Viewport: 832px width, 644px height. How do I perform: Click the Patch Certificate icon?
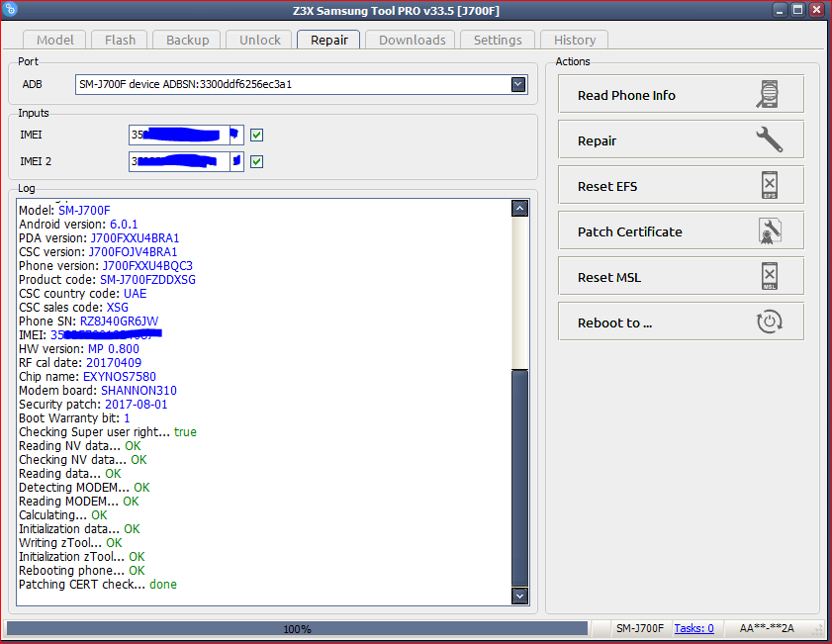coord(770,230)
